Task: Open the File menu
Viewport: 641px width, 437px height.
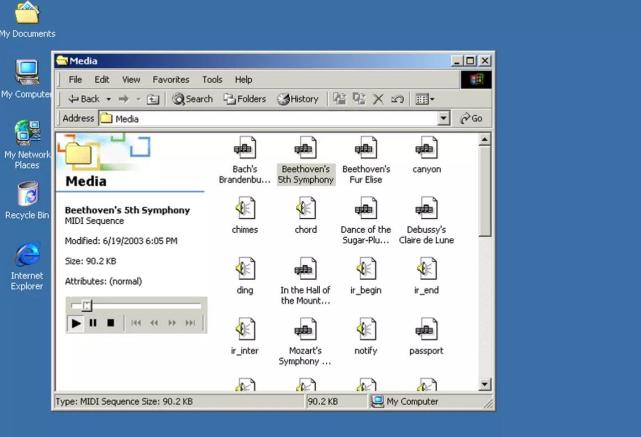Action: click(75, 80)
